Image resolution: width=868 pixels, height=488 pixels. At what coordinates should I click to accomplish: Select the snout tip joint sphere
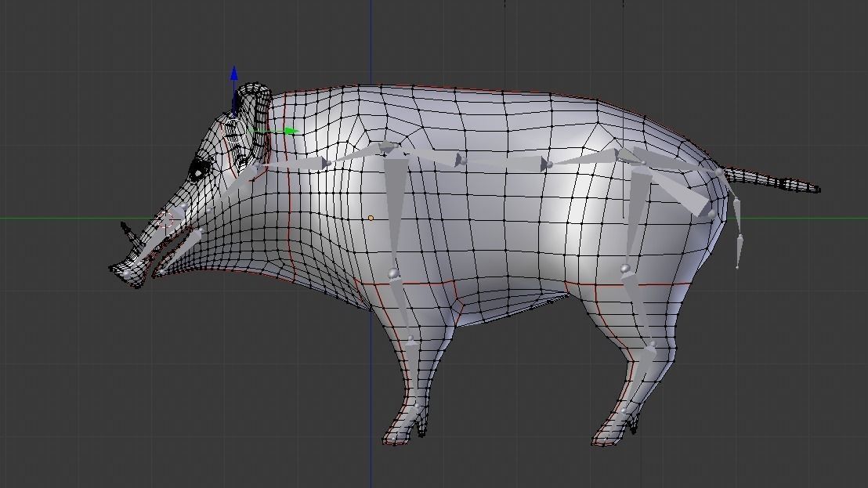coord(128,274)
